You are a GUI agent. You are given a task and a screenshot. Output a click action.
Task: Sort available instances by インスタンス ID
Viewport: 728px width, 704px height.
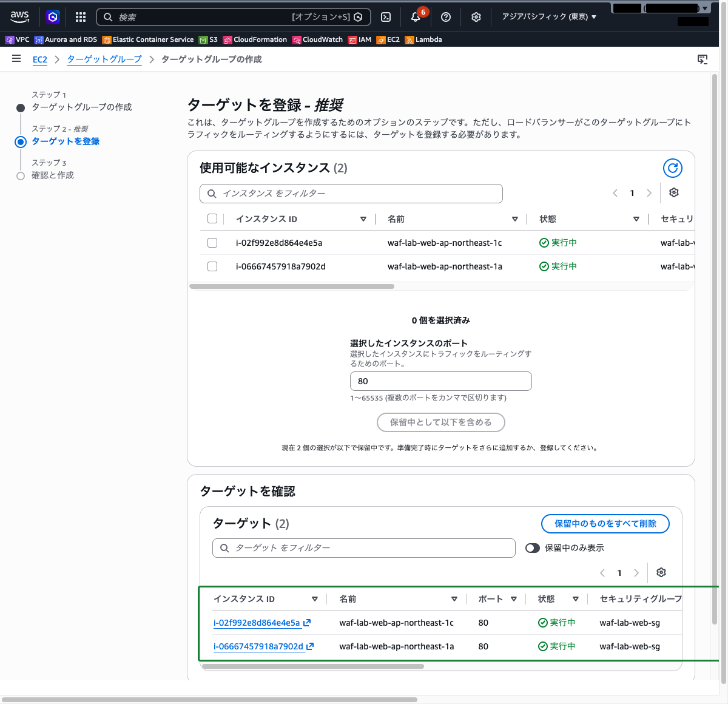pyautogui.click(x=363, y=219)
